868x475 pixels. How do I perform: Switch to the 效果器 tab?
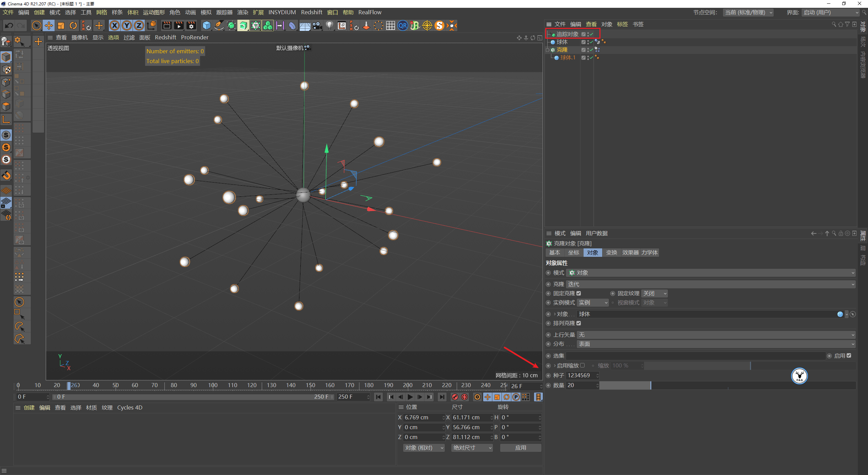[x=630, y=253]
